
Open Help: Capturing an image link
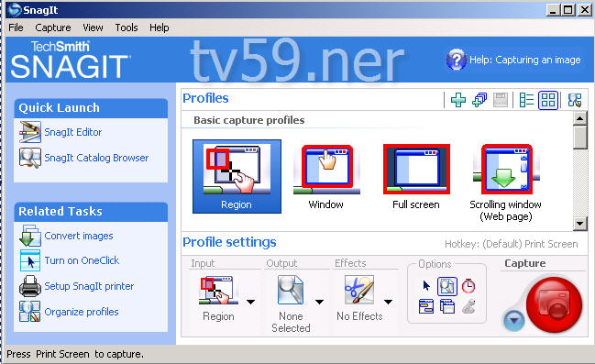(x=525, y=60)
